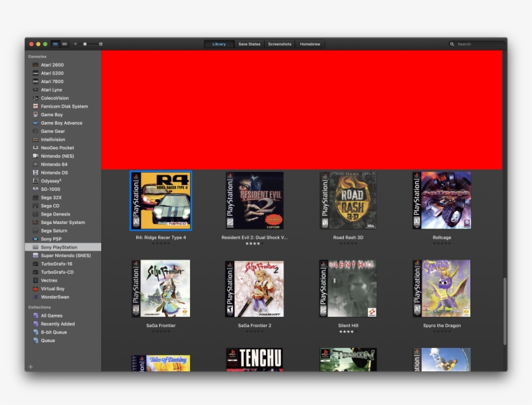Open the Homebrew tab
The image size is (532, 405).
point(309,44)
